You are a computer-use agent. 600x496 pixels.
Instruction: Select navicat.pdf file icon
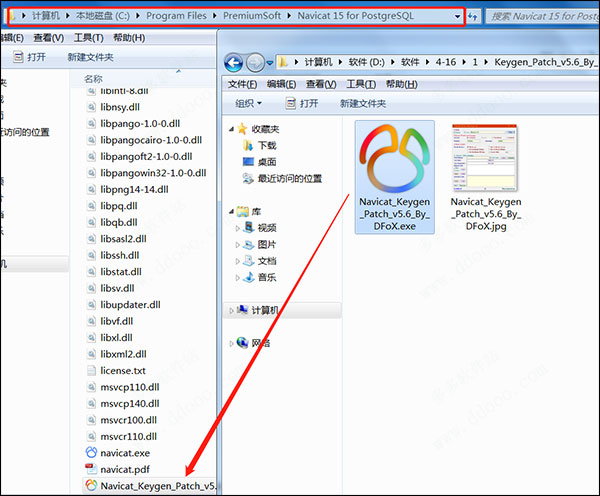click(x=91, y=469)
